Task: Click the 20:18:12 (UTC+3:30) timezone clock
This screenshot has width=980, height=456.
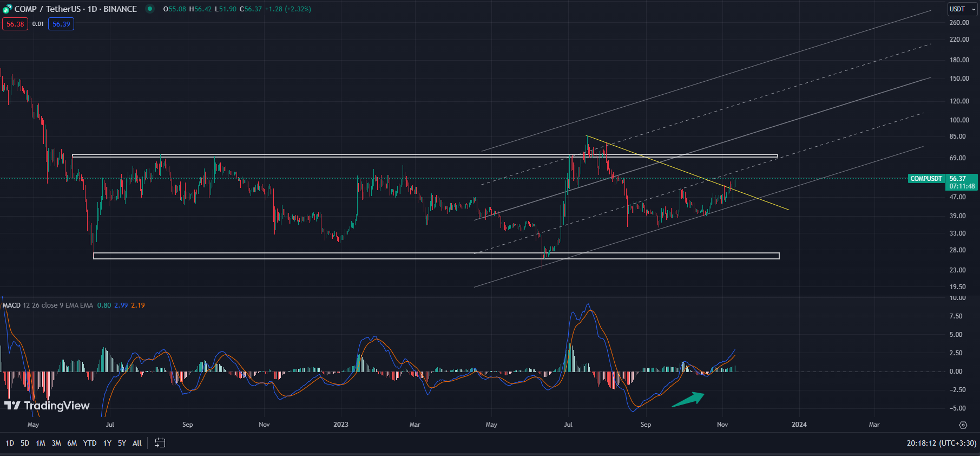Action: tap(942, 443)
